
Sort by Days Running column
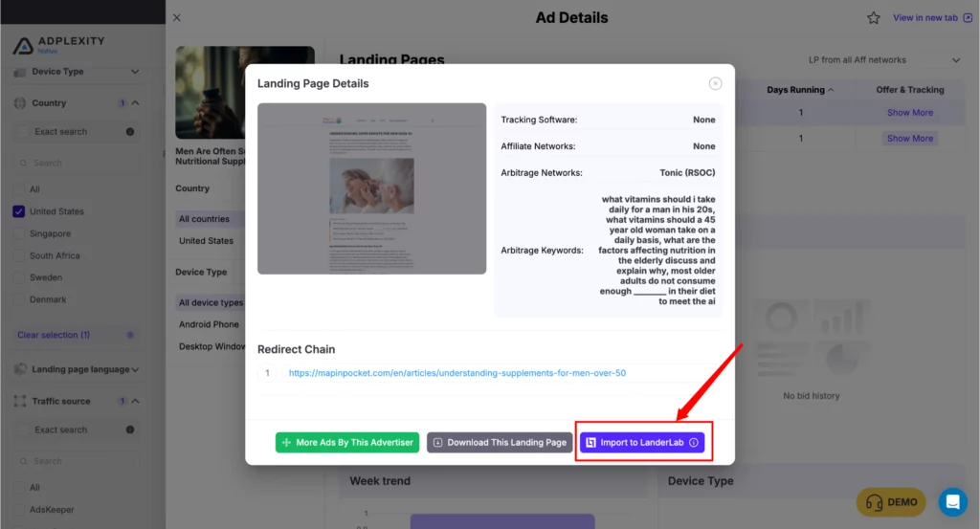pyautogui.click(x=800, y=90)
